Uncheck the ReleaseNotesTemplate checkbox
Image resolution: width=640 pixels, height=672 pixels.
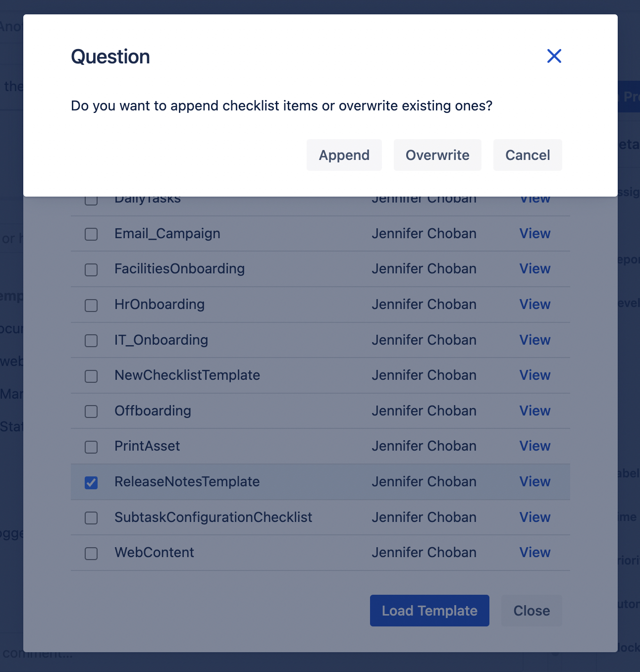[91, 482]
